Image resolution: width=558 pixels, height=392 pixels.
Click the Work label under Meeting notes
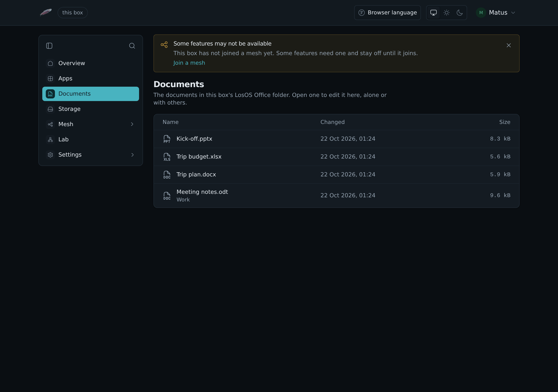(183, 200)
